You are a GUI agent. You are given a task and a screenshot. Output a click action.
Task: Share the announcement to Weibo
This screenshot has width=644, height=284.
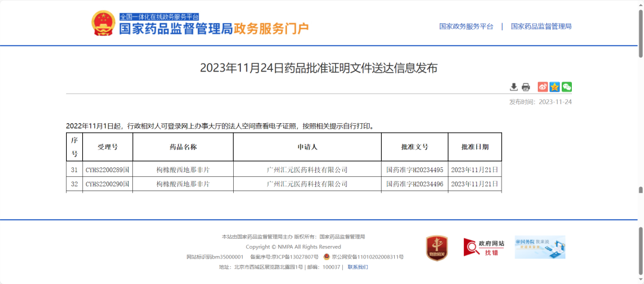(543, 87)
